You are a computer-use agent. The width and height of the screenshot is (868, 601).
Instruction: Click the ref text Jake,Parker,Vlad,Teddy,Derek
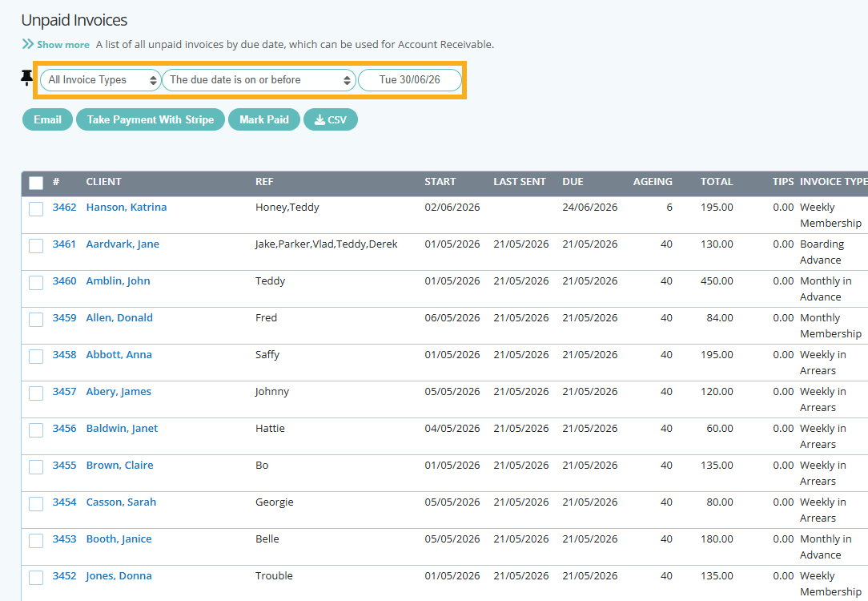[326, 244]
